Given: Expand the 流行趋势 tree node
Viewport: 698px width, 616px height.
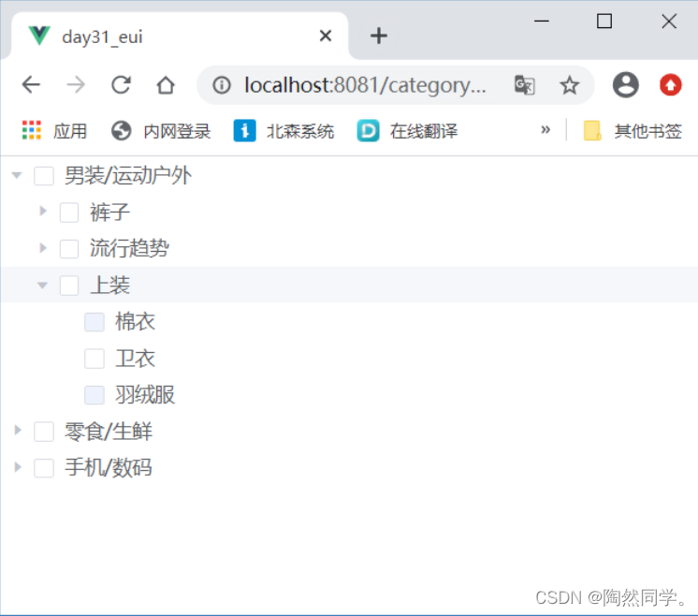Looking at the screenshot, I should point(43,248).
